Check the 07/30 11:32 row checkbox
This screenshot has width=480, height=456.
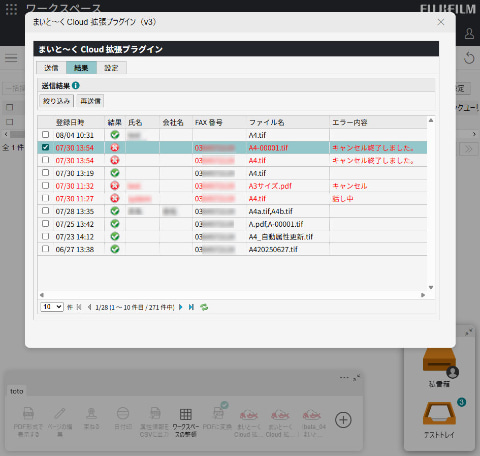click(45, 185)
